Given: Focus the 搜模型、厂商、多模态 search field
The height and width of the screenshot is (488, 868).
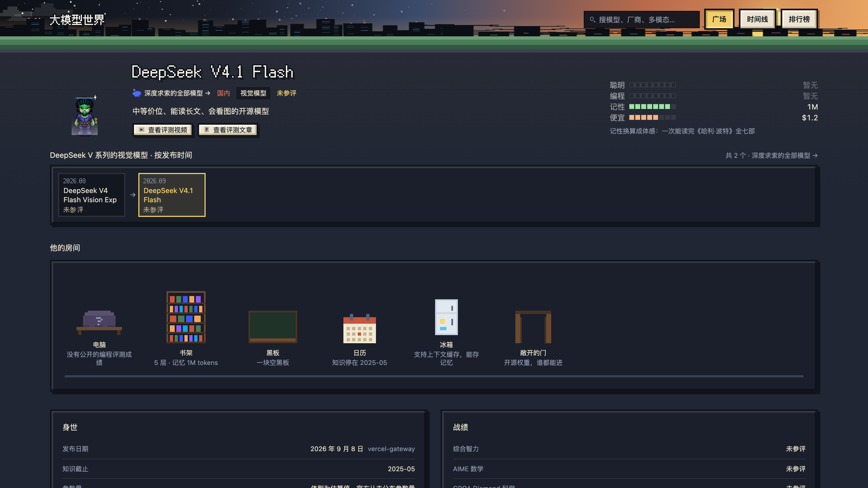Looking at the screenshot, I should coord(642,20).
